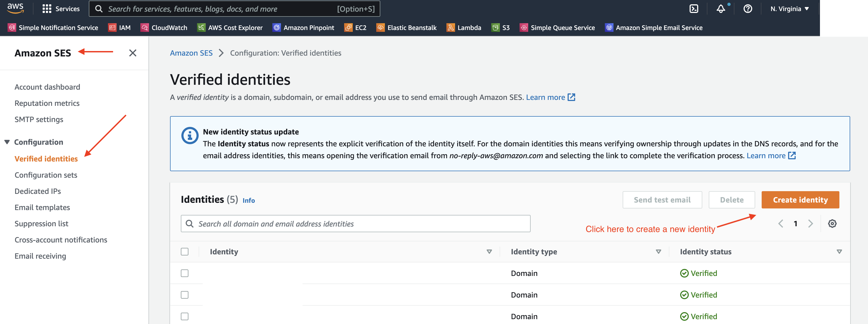Open table preferences gear icon
This screenshot has width=868, height=324.
[x=832, y=224]
